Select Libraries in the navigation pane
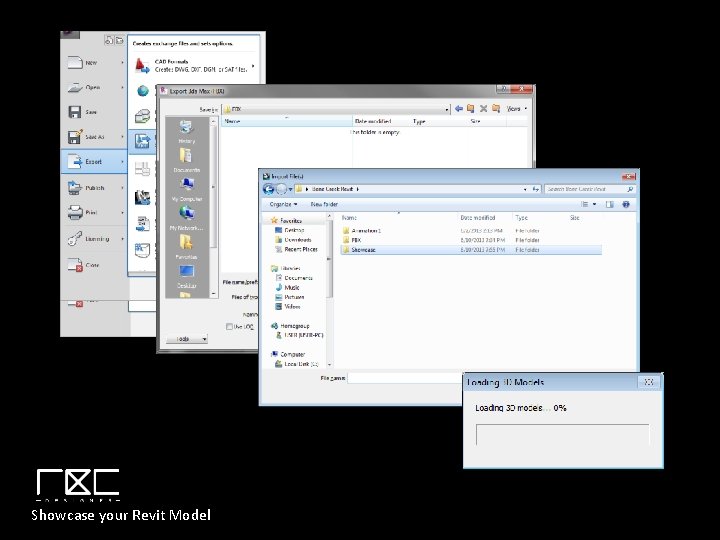The image size is (720, 540). [x=286, y=268]
